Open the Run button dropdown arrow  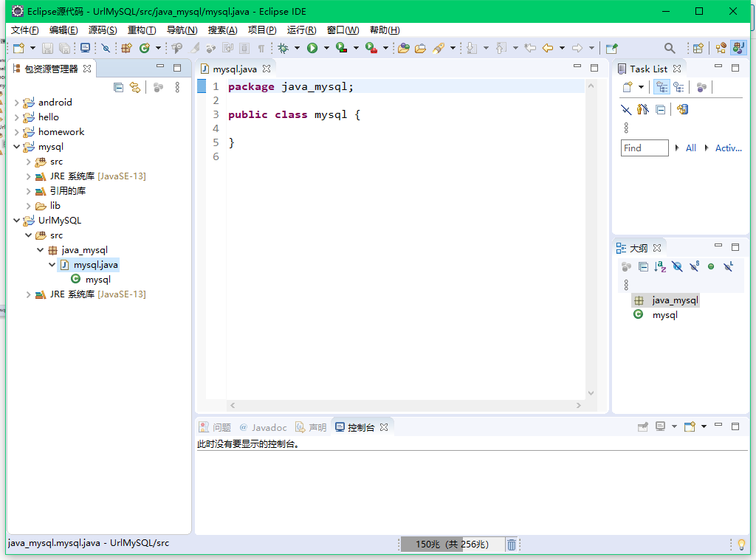tap(327, 47)
